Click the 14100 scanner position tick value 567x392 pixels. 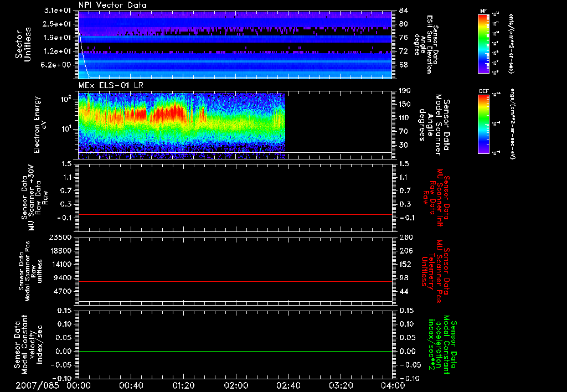63,264
